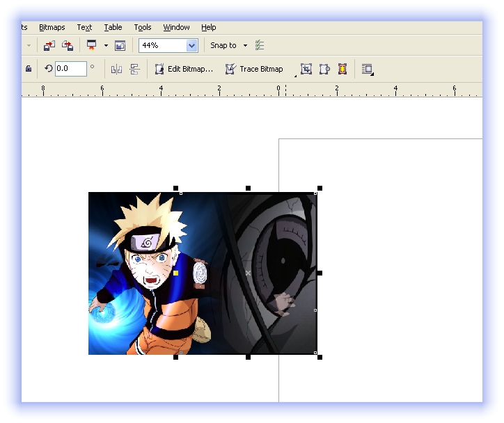Click the Edit Bitmap button
This screenshot has height=423, width=504.
184,69
